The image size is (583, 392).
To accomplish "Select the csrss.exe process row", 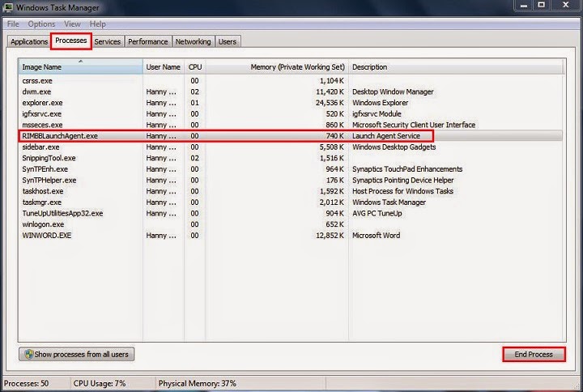I will click(x=290, y=81).
